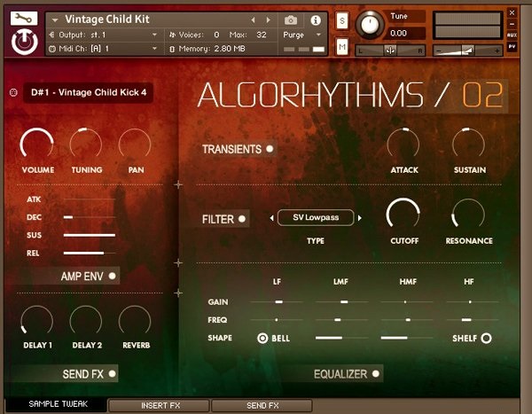Solo the instrument with S button
Screen dimensions: 532x414
tap(342, 20)
